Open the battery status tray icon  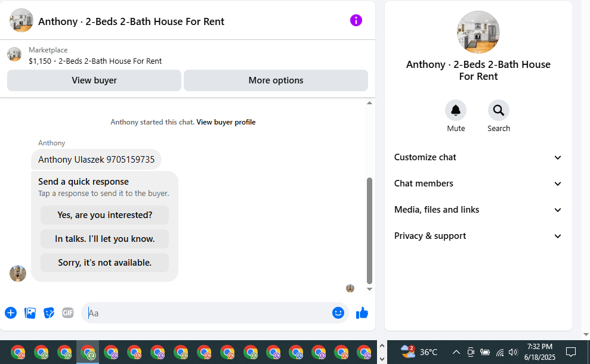pos(484,352)
